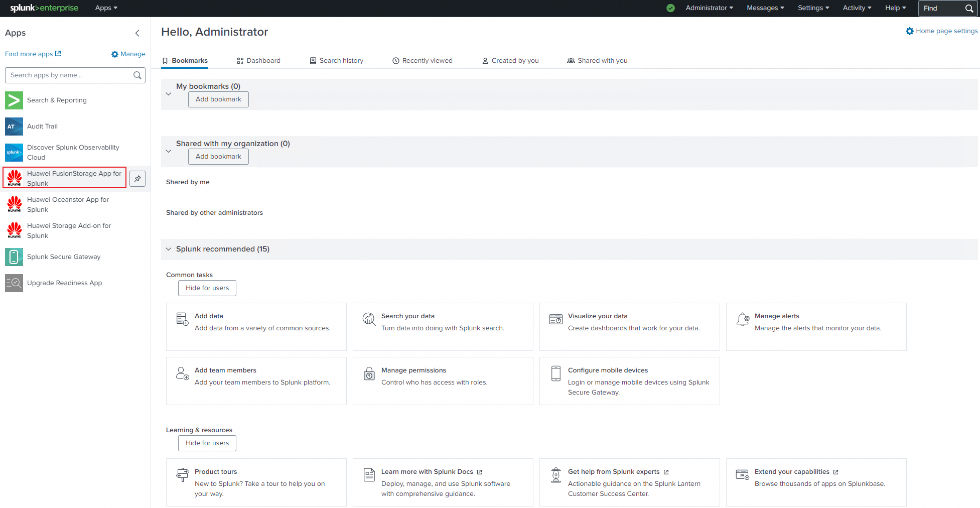Open the Administrator user menu
This screenshot has height=508, width=980.
tap(710, 8)
